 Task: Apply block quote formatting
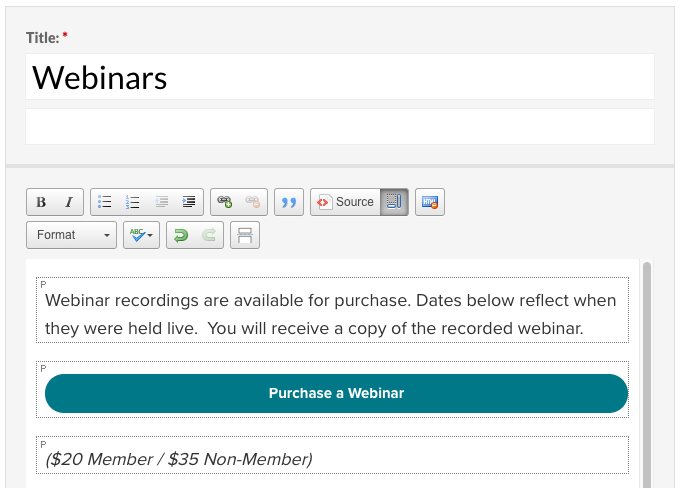click(289, 202)
